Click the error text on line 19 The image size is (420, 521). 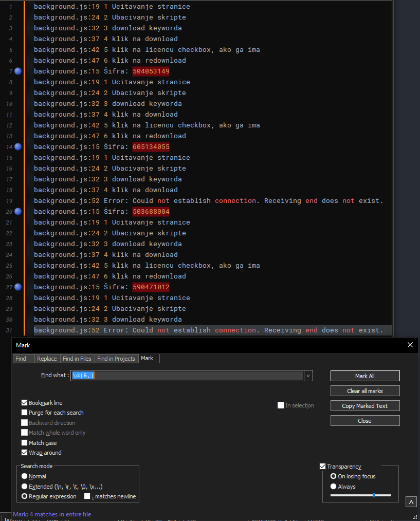[244, 201]
